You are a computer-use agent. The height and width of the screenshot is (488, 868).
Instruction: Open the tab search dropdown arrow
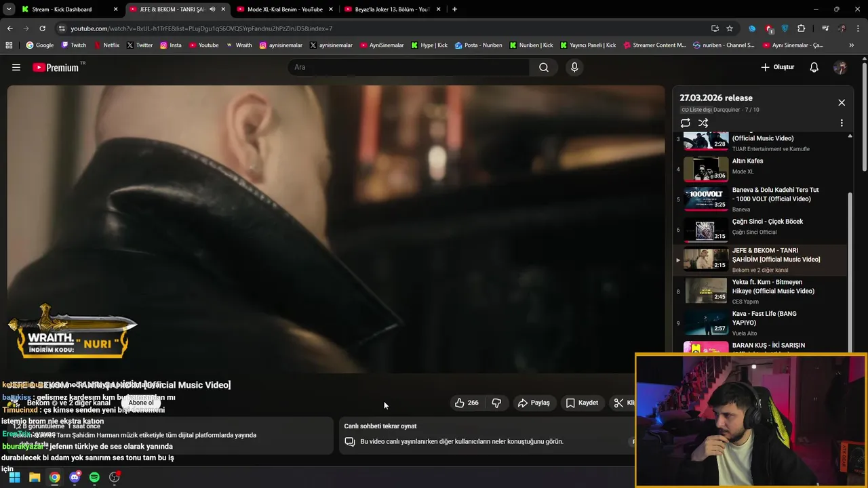click(x=7, y=9)
